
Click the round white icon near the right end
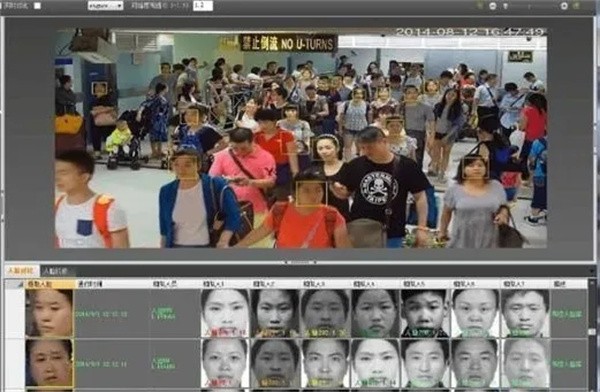coord(564,6)
